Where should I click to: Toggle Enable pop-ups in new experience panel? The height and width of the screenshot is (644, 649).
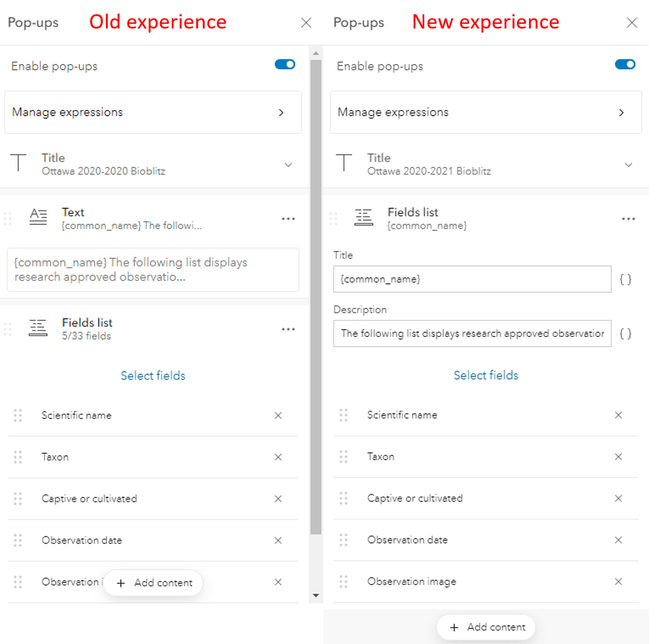[x=625, y=65]
